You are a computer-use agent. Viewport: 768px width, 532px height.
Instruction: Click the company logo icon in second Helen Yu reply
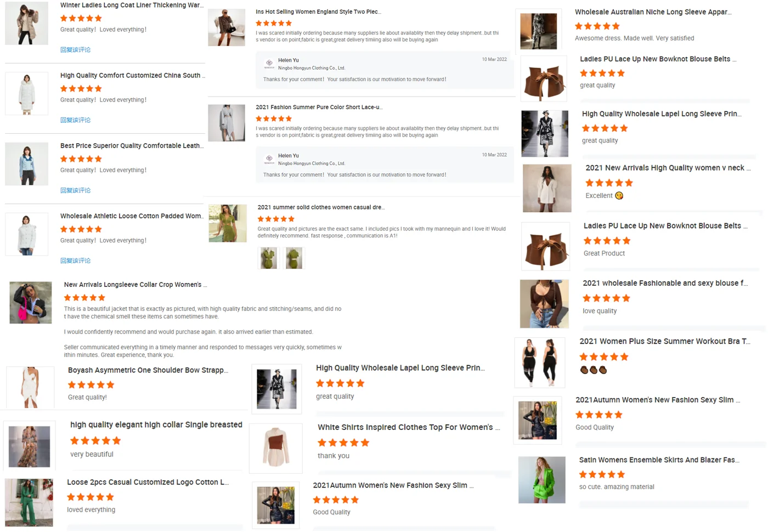[269, 159]
